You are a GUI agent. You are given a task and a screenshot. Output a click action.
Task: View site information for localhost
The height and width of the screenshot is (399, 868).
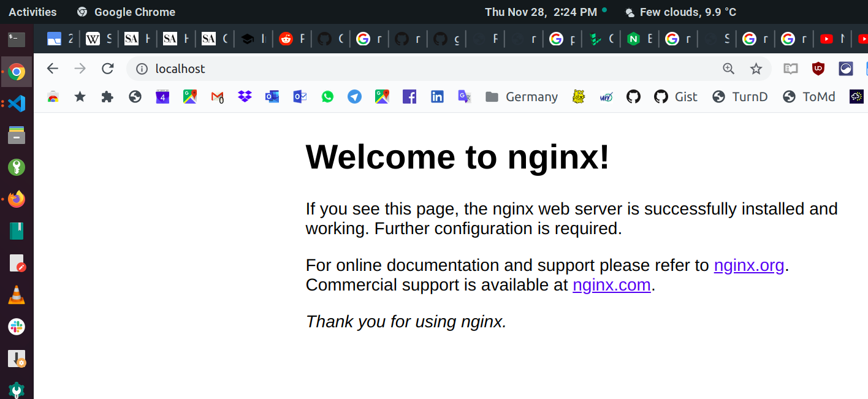coord(142,69)
